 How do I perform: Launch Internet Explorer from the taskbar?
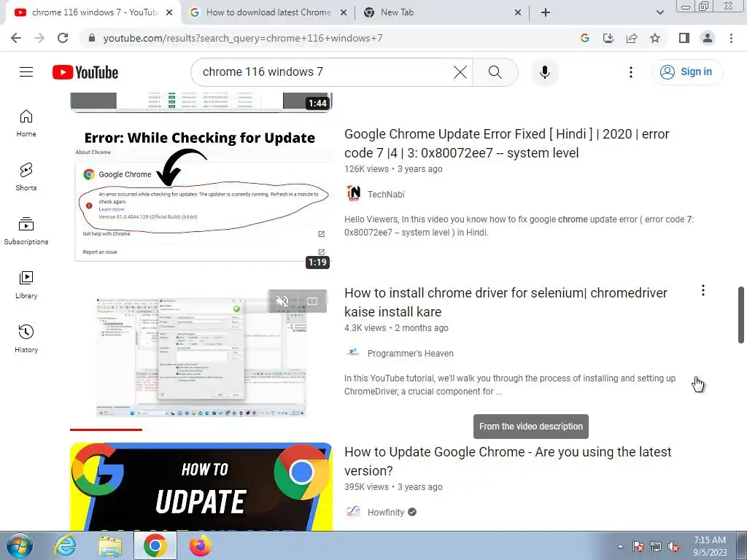65,546
